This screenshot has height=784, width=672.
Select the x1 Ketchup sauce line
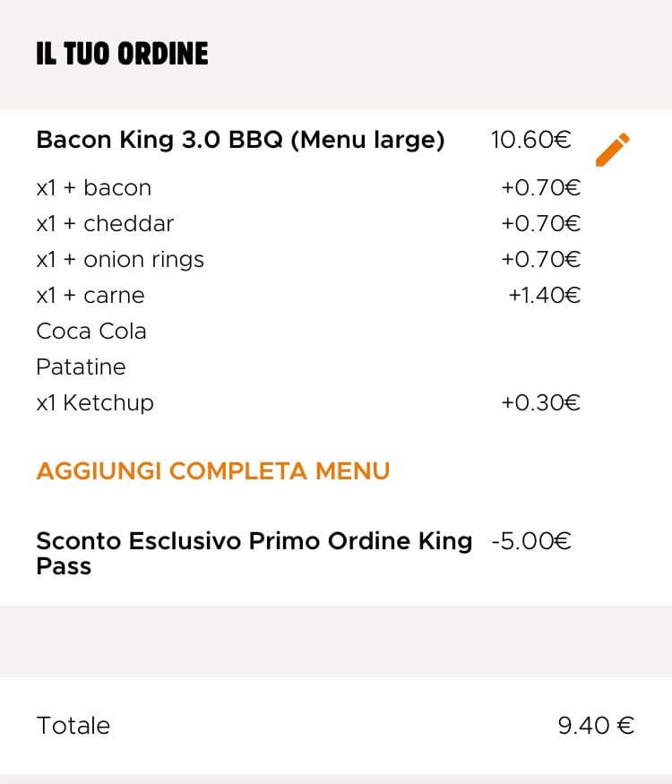coord(95,403)
